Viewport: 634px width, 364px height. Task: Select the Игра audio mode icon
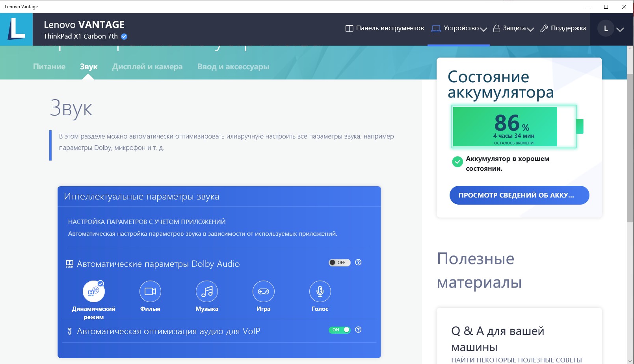point(263,292)
